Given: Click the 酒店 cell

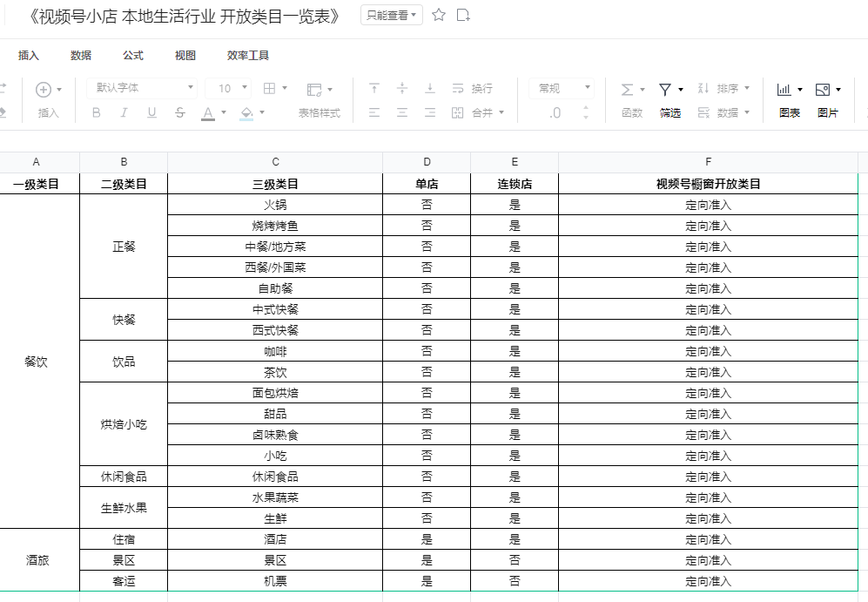Looking at the screenshot, I should click(x=275, y=539).
